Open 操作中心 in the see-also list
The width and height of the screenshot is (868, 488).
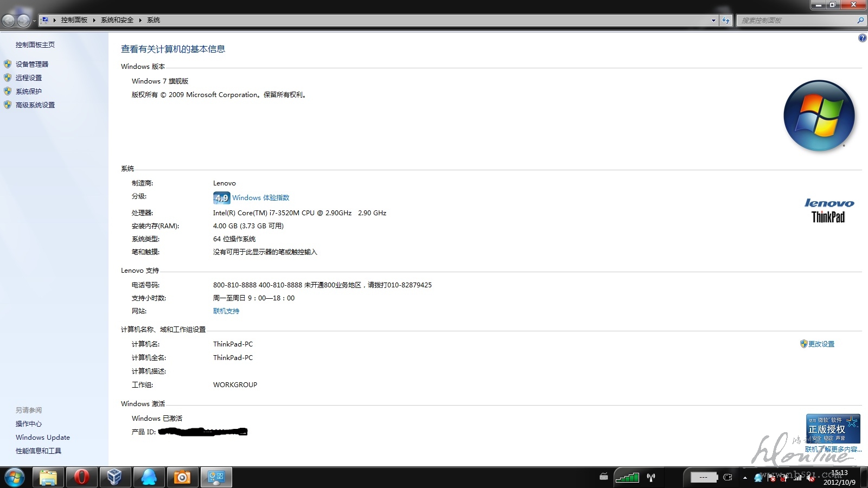29,424
